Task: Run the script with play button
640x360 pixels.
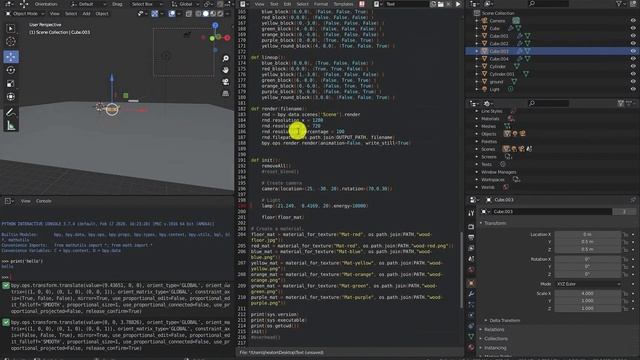Action: [x=458, y=4]
